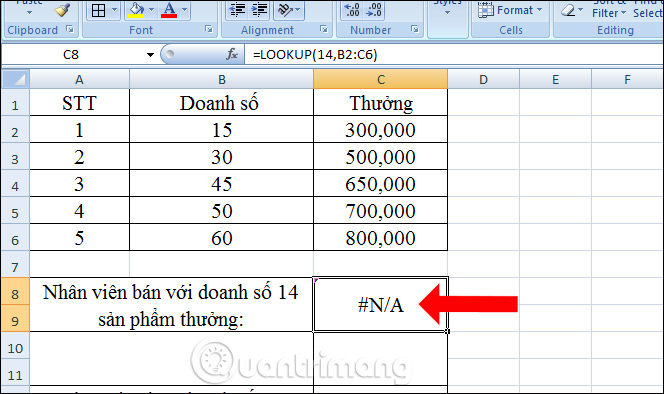This screenshot has width=664, height=394.
Task: Expand the Font Color dropdown arrow
Action: coord(185,10)
